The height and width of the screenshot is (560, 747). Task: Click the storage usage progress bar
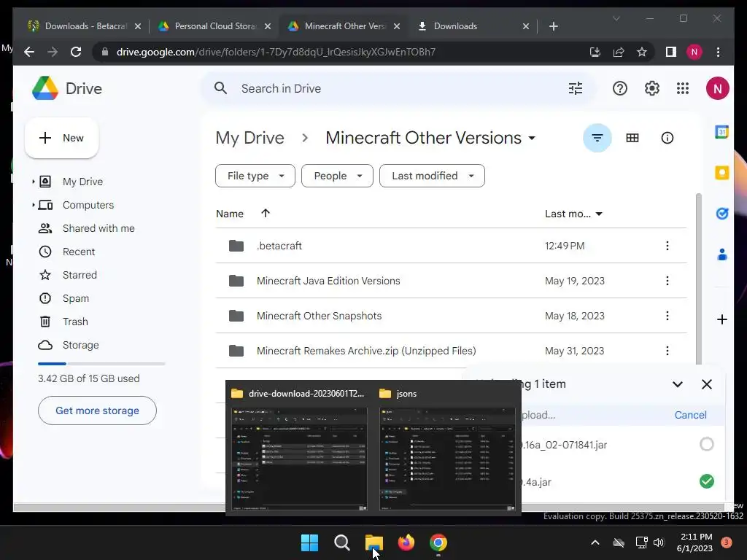[101, 364]
